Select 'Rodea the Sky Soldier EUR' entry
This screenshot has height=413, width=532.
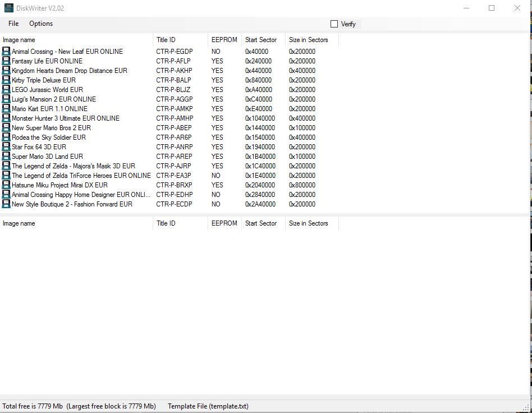pos(49,137)
